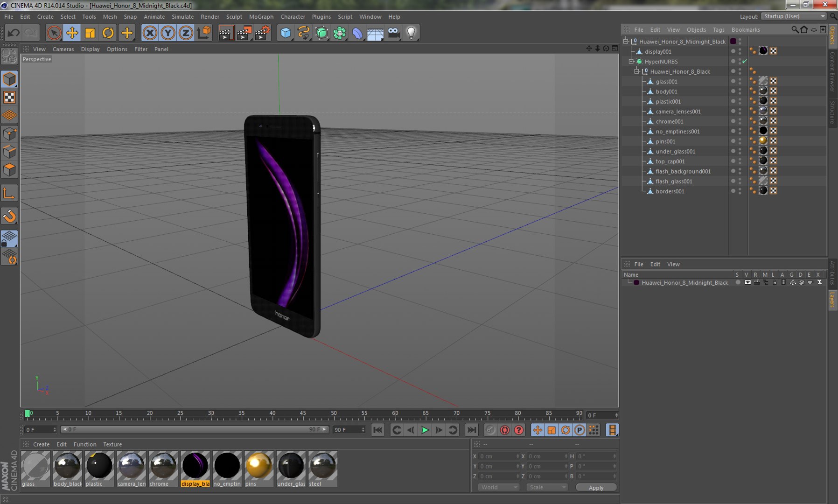Switch to Polygons mode
Screen dimensions: 838x504
click(9, 170)
